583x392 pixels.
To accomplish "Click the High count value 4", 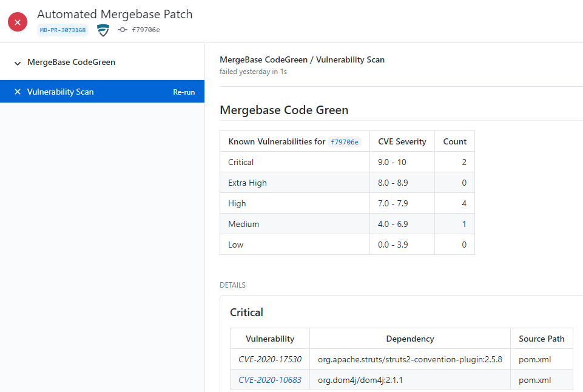I will click(464, 203).
